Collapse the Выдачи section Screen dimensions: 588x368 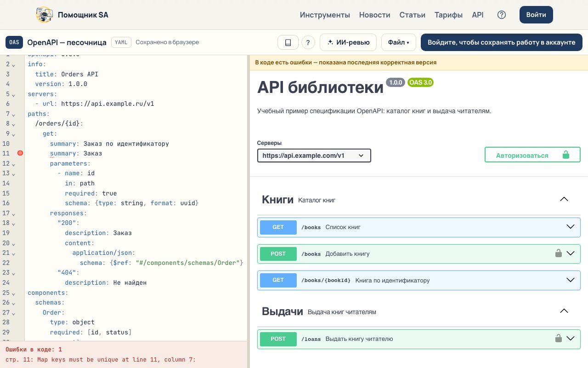[x=564, y=311]
